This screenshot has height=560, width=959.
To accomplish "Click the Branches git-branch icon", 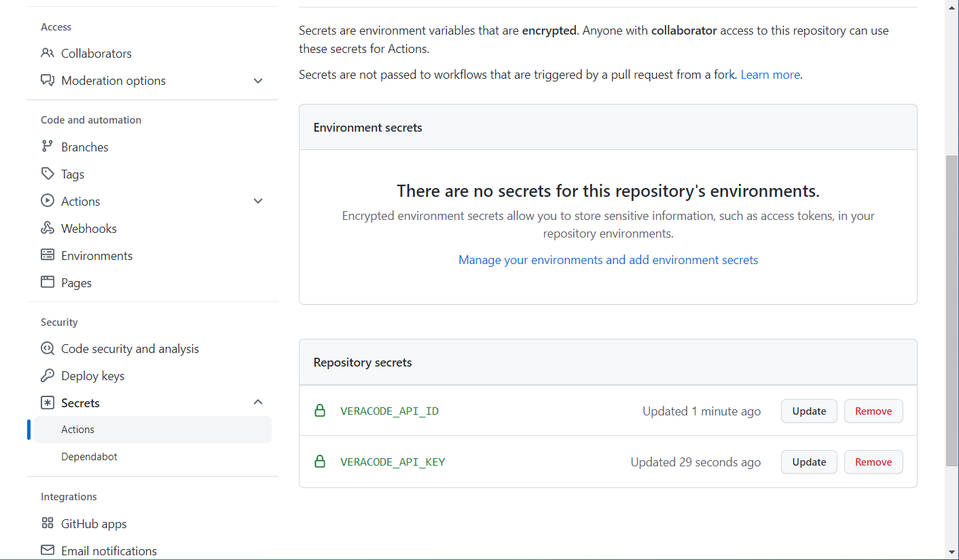I will tap(48, 147).
